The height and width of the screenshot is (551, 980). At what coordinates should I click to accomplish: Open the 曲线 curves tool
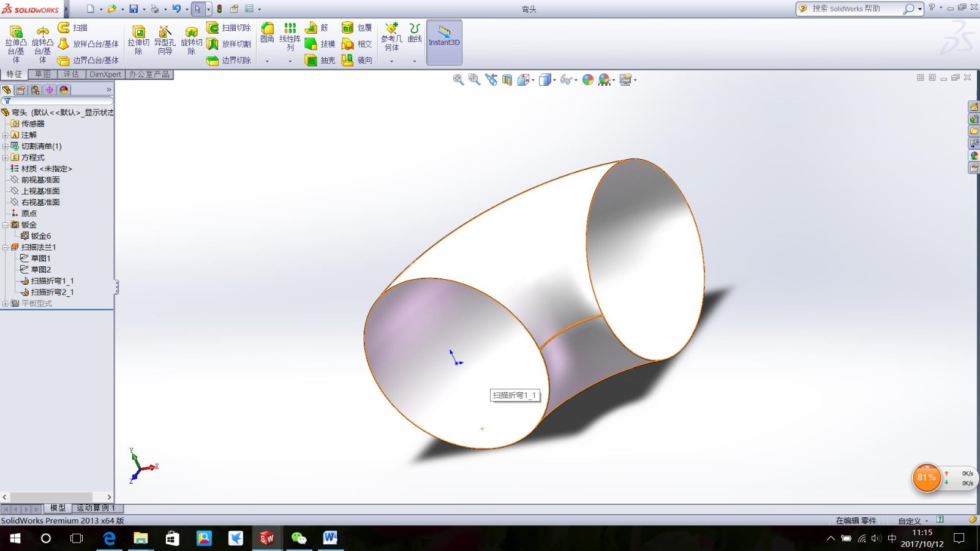tap(415, 32)
